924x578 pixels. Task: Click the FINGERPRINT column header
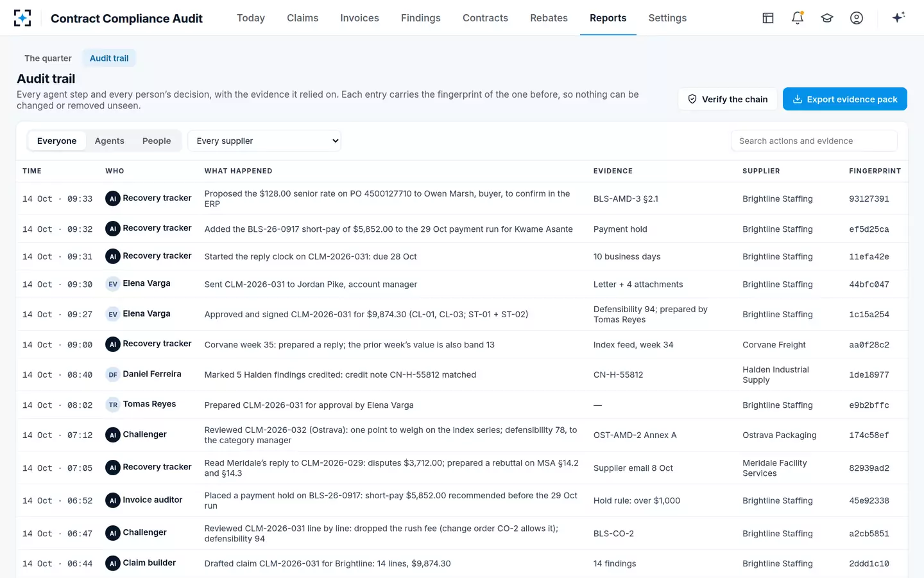pyautogui.click(x=875, y=171)
